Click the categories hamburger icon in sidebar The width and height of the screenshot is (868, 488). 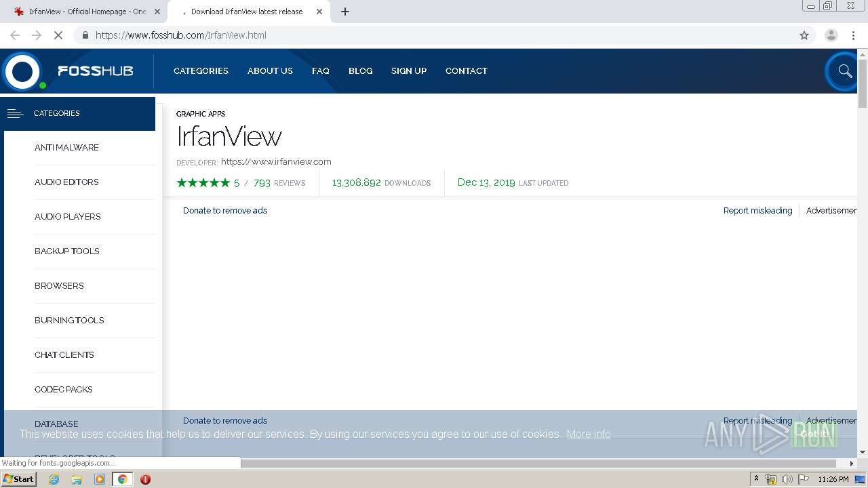[16, 113]
